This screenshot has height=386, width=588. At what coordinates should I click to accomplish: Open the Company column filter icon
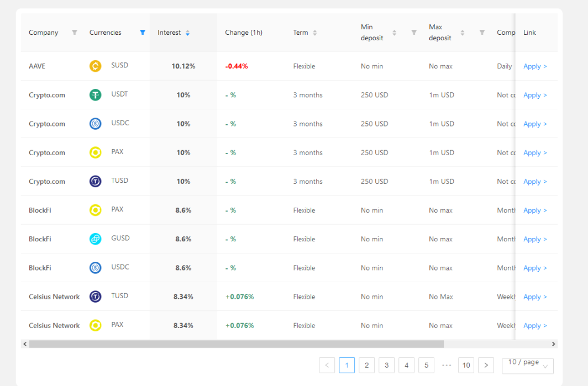pos(75,32)
